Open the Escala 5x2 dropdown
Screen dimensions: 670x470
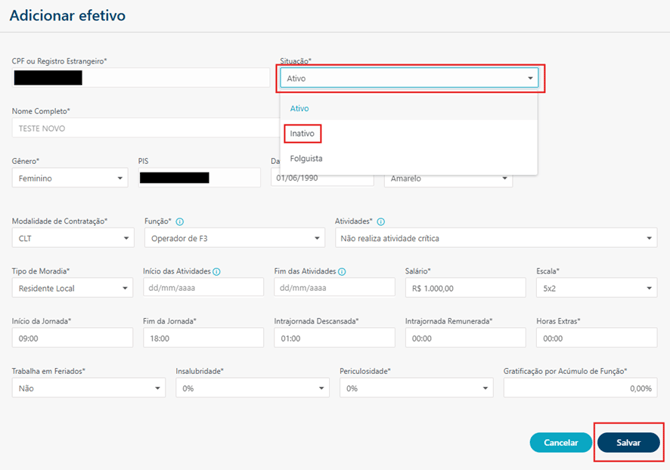tap(596, 288)
